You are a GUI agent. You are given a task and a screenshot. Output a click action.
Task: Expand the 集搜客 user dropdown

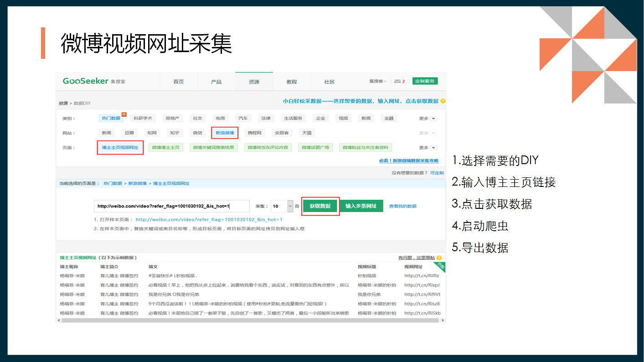coord(378,81)
